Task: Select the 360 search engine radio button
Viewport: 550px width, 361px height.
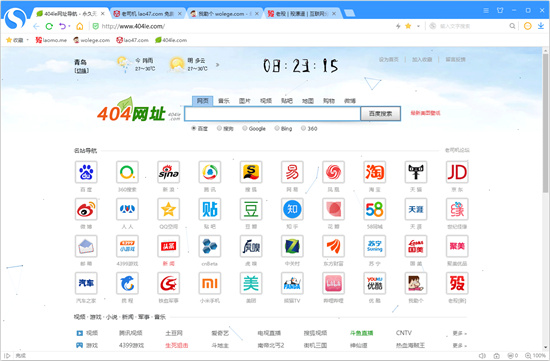Action: coord(303,128)
